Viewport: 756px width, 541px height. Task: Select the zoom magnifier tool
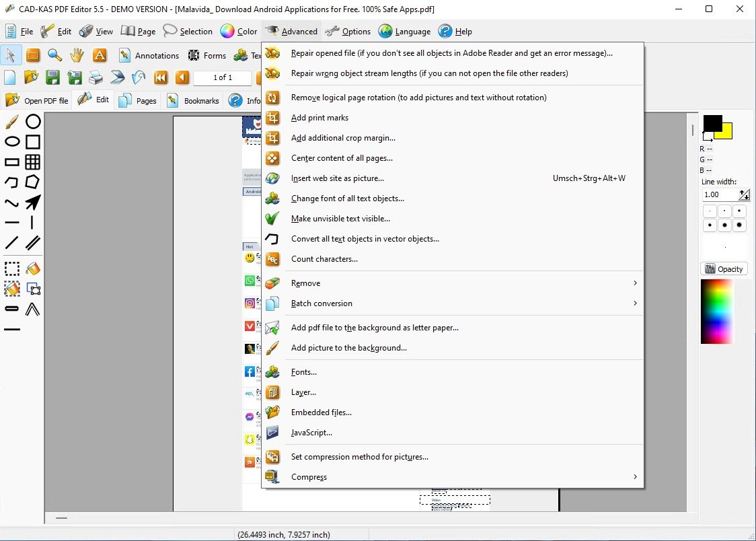click(x=55, y=55)
